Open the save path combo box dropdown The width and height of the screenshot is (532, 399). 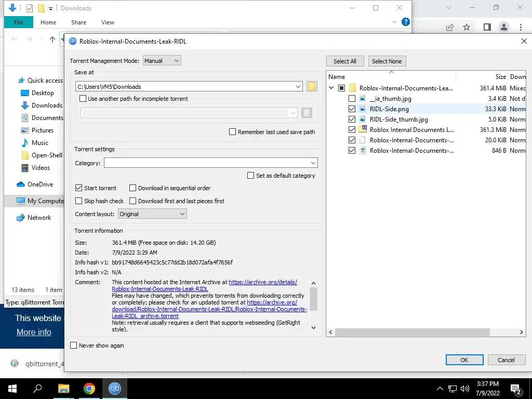coord(298,87)
